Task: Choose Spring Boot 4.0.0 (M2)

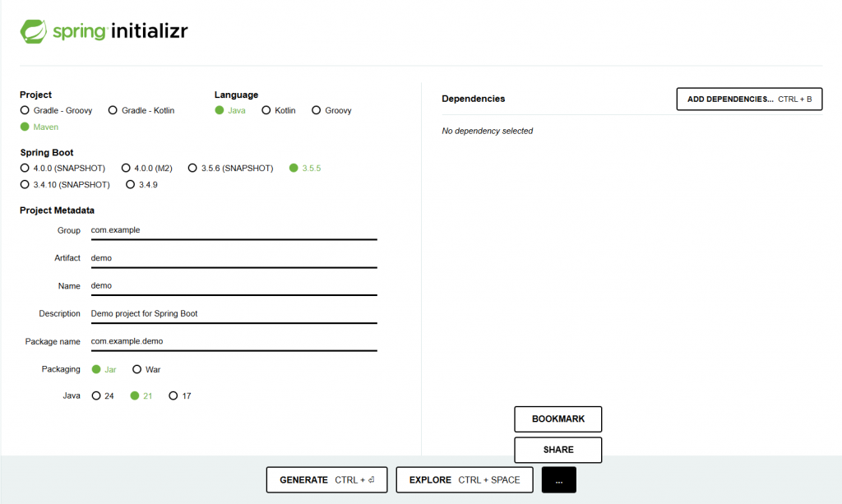Action: pyautogui.click(x=146, y=168)
